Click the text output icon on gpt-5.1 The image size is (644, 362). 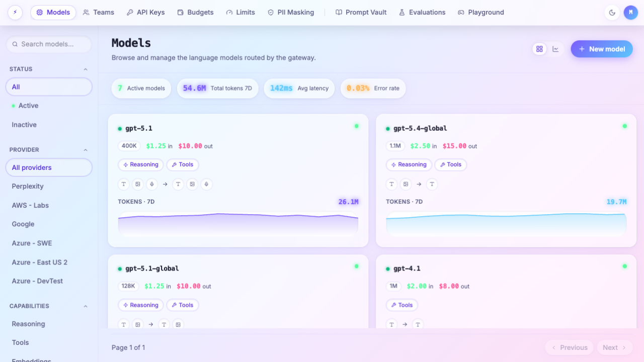click(178, 185)
